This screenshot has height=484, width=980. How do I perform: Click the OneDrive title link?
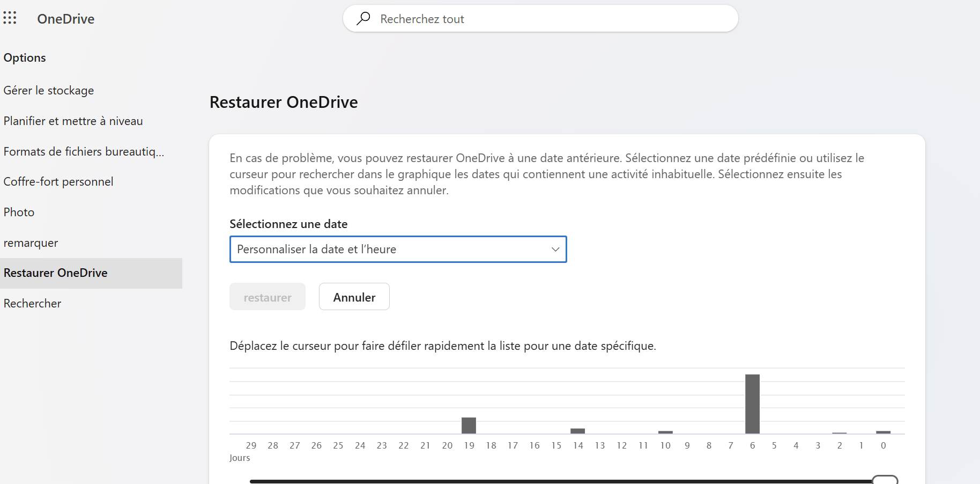tap(66, 19)
